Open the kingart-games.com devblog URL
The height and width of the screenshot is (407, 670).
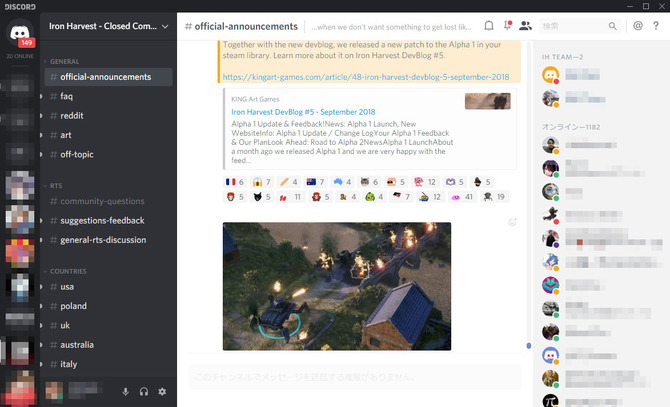366,77
